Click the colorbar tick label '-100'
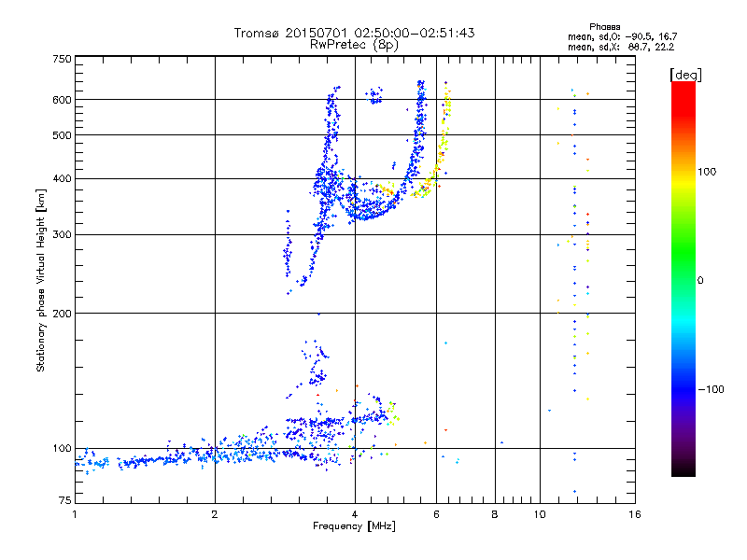The width and height of the screenshot is (747, 560). click(711, 389)
